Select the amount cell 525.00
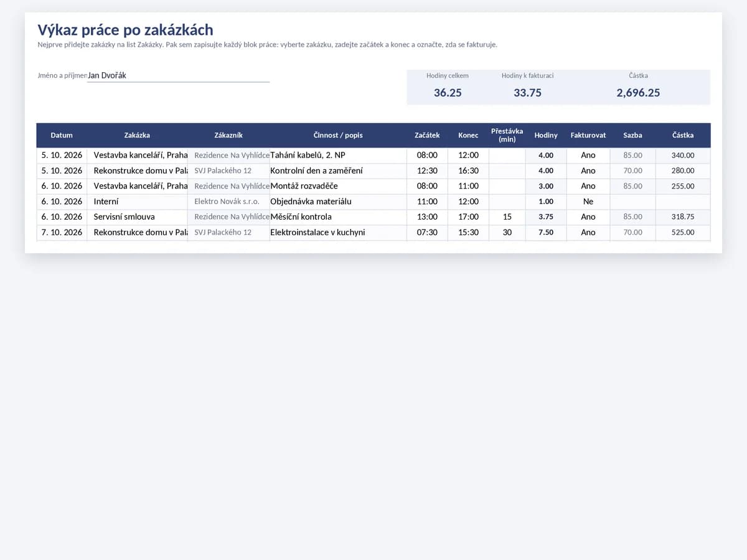747x560 pixels. pos(683,233)
